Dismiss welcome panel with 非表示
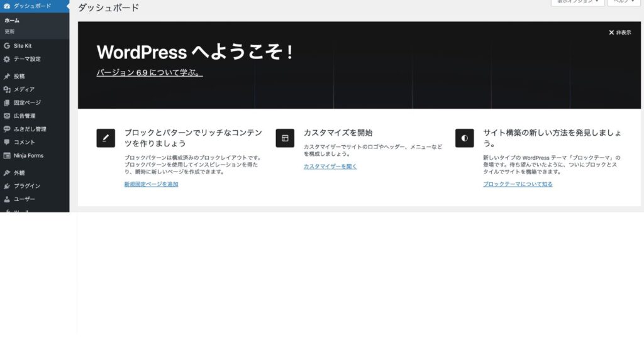Screen dimensions: 644x362 pos(619,33)
